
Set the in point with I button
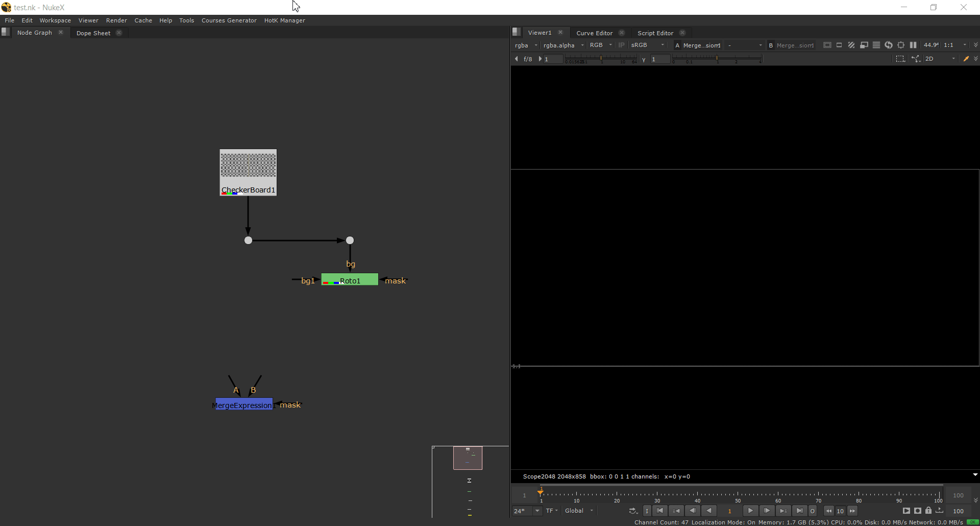pos(647,511)
